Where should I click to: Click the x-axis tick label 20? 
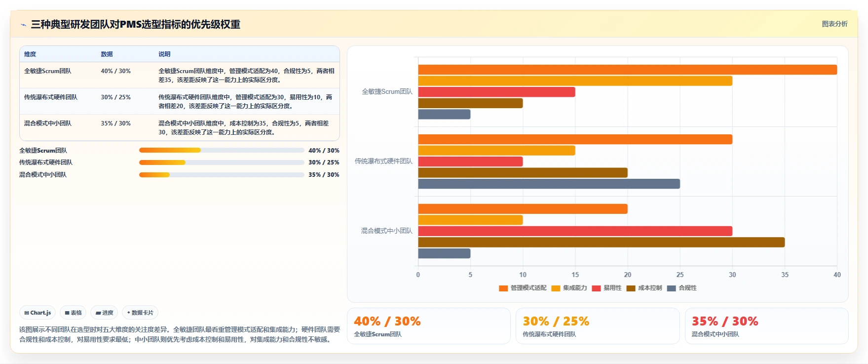627,275
